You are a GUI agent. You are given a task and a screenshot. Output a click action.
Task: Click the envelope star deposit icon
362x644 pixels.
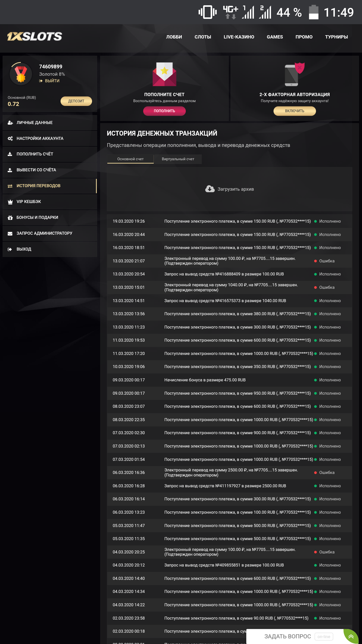(164, 74)
